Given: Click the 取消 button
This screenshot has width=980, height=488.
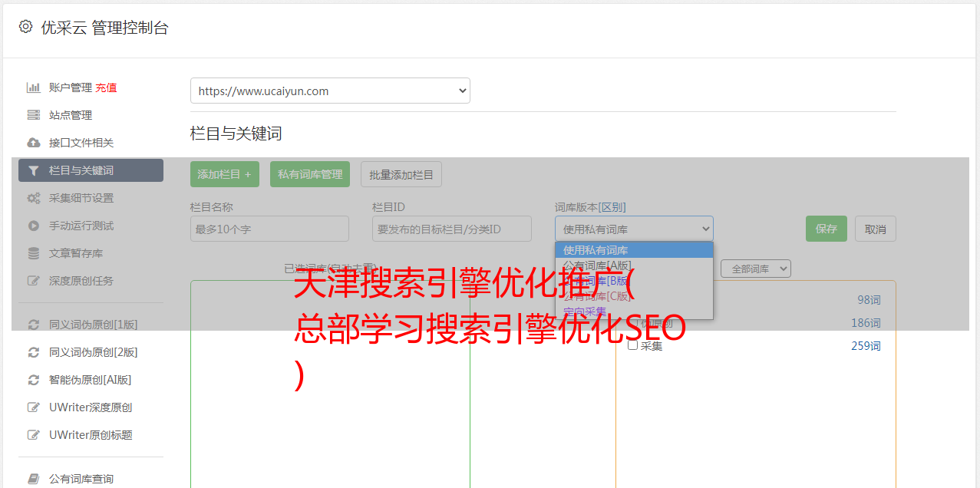Looking at the screenshot, I should [876, 229].
